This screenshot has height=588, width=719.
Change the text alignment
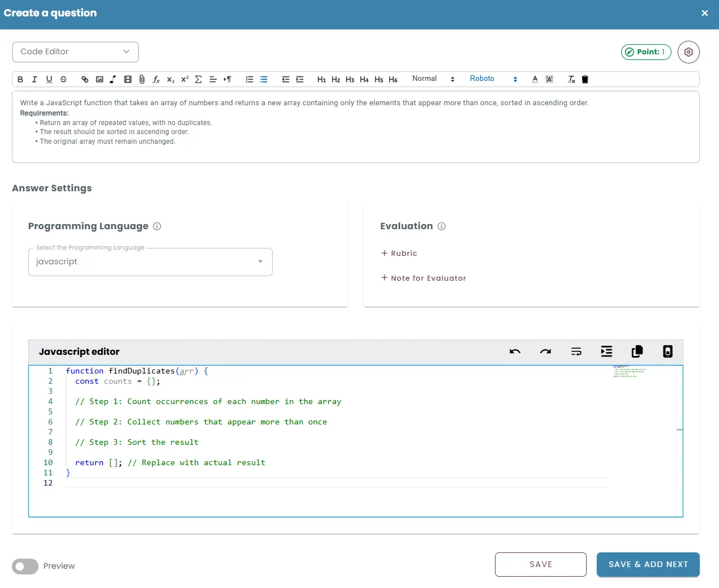point(213,79)
